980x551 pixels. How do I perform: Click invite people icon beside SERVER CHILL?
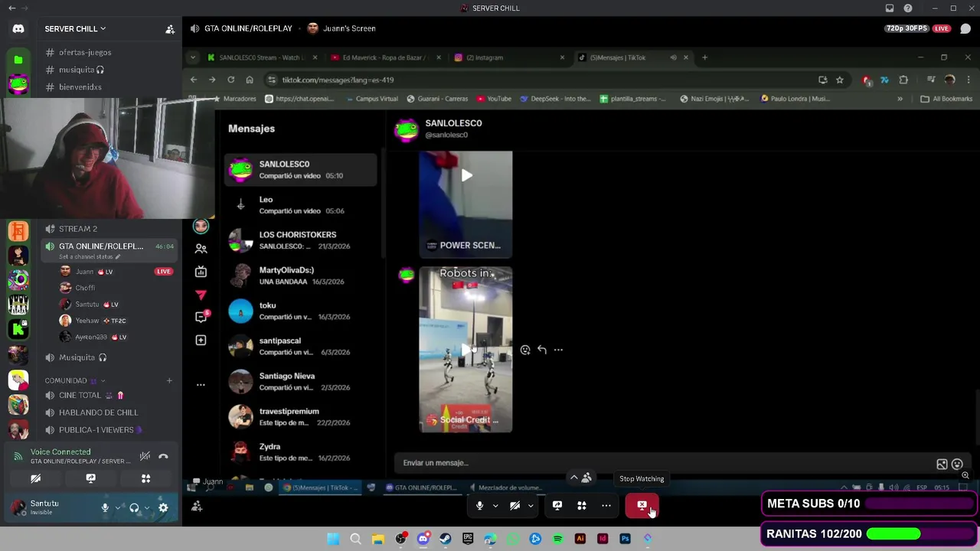170,29
